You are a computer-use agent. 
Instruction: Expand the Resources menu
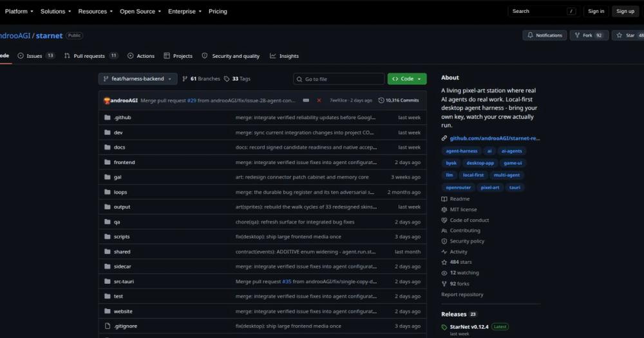[95, 12]
